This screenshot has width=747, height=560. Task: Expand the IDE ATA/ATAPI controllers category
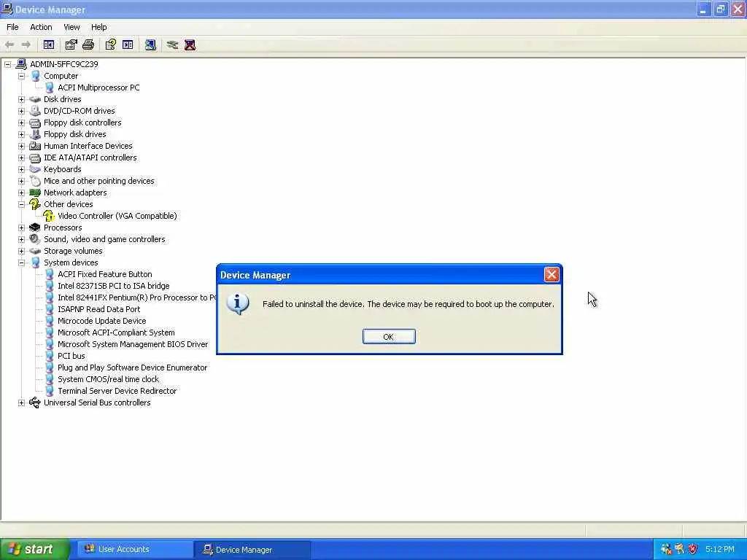pyautogui.click(x=21, y=157)
